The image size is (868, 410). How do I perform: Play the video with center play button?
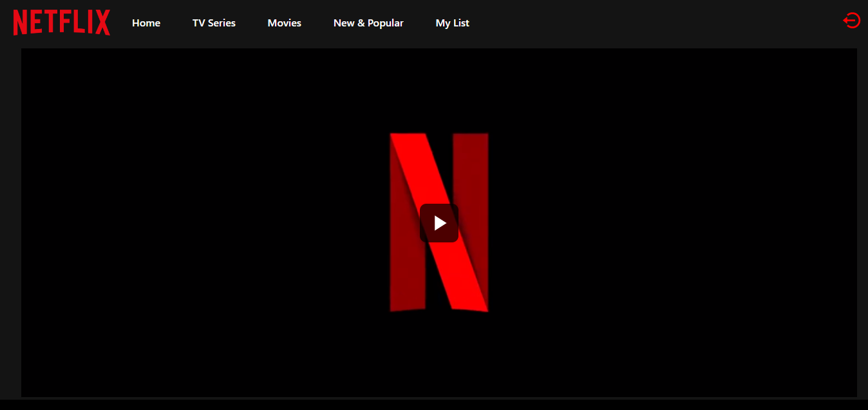[439, 223]
